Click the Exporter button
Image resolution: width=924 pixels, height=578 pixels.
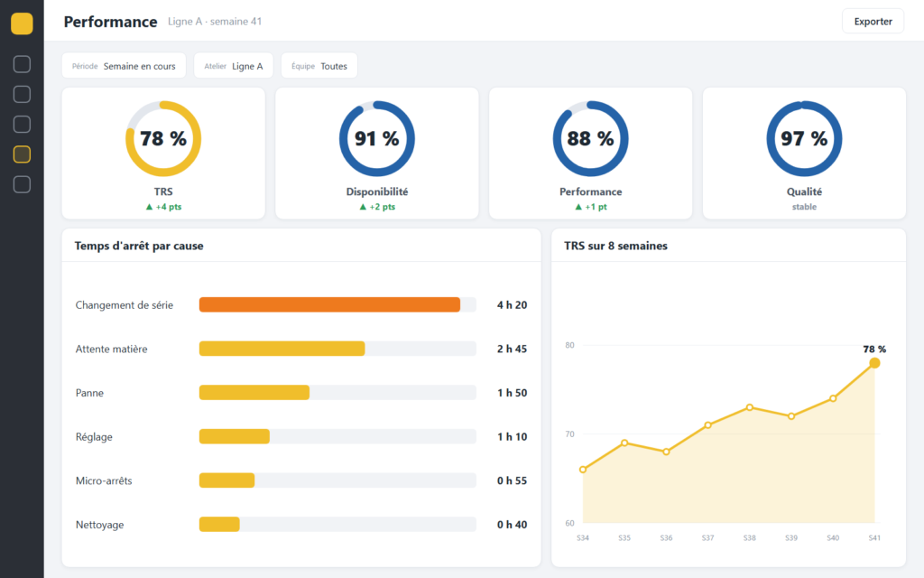(x=873, y=22)
